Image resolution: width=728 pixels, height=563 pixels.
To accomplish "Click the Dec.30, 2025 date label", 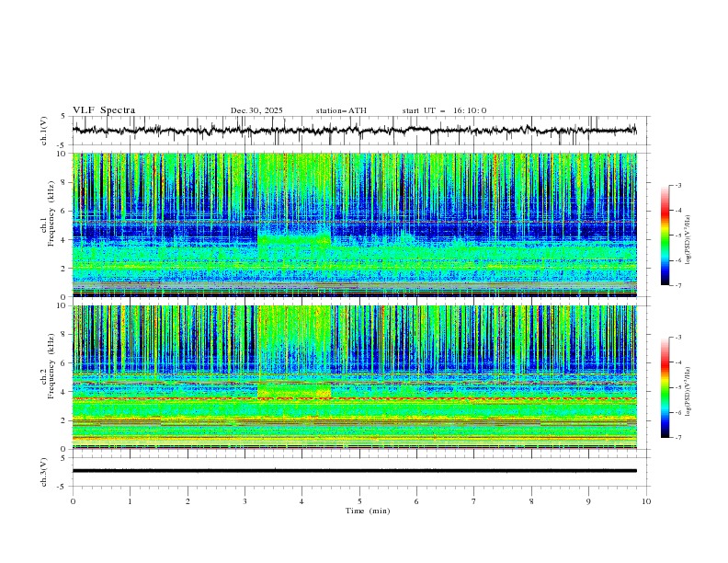I will (256, 110).
